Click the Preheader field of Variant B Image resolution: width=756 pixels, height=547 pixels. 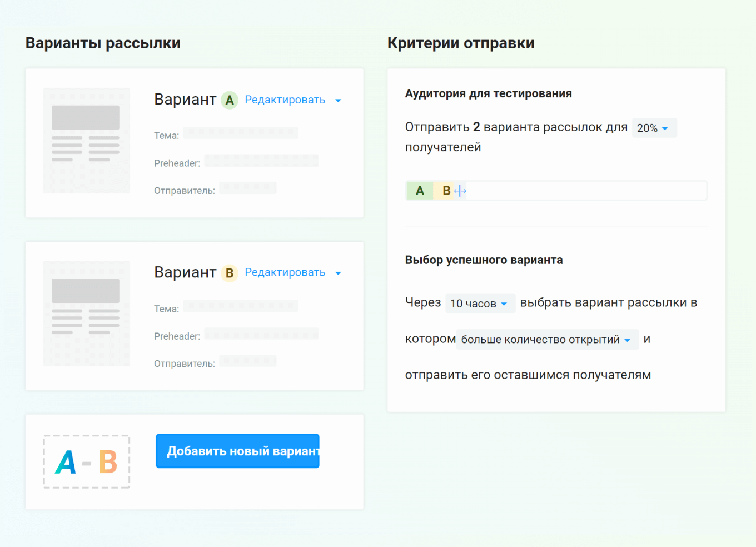(261, 333)
